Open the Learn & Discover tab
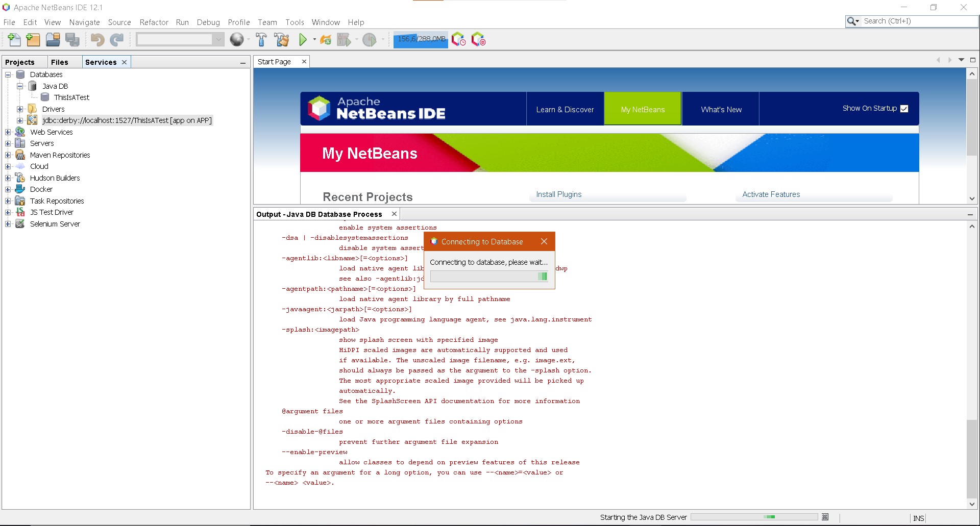The width and height of the screenshot is (980, 526). click(565, 109)
